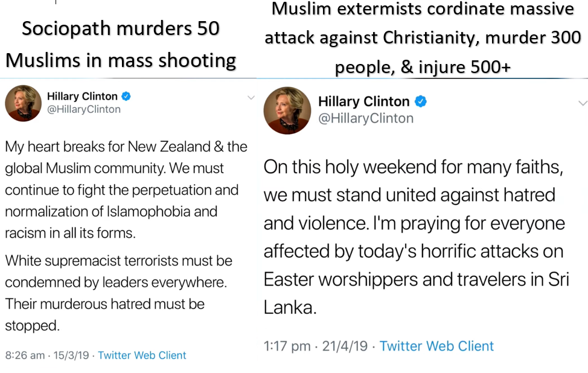Click the 1:17 pm timestamp
Screen dimensions: 588x373
[x=287, y=346]
